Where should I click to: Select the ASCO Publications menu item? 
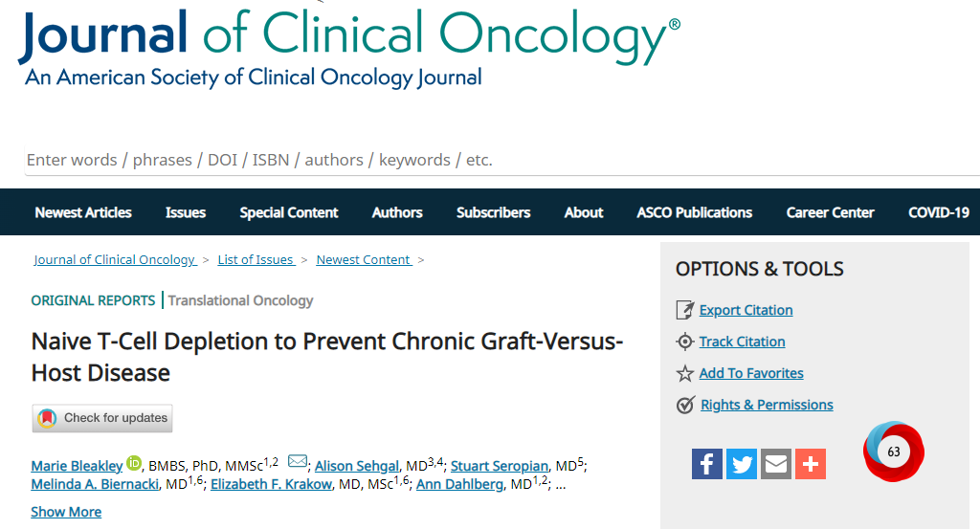695,212
